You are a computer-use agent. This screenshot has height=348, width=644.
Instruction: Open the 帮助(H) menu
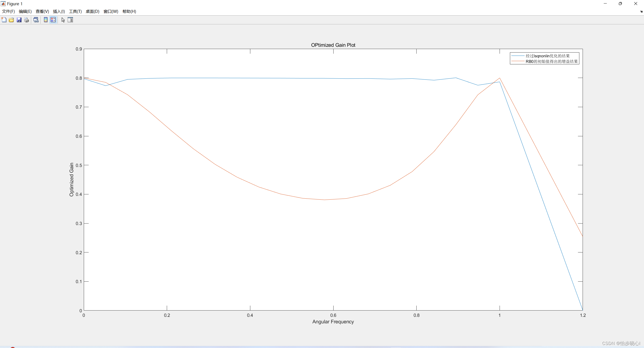pyautogui.click(x=129, y=11)
